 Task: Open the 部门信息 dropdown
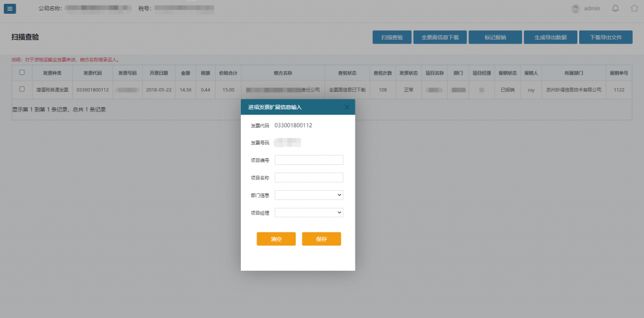pyautogui.click(x=309, y=195)
